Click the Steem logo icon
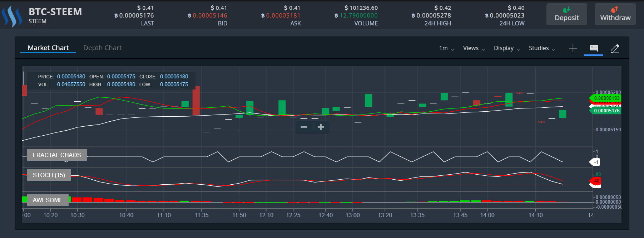 click(11, 16)
